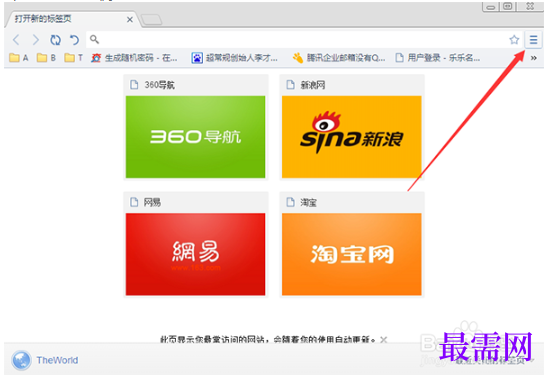Viewport: 551px width, 378px height.
Task: Expand hidden bookmarks with the chevron
Action: 533,58
